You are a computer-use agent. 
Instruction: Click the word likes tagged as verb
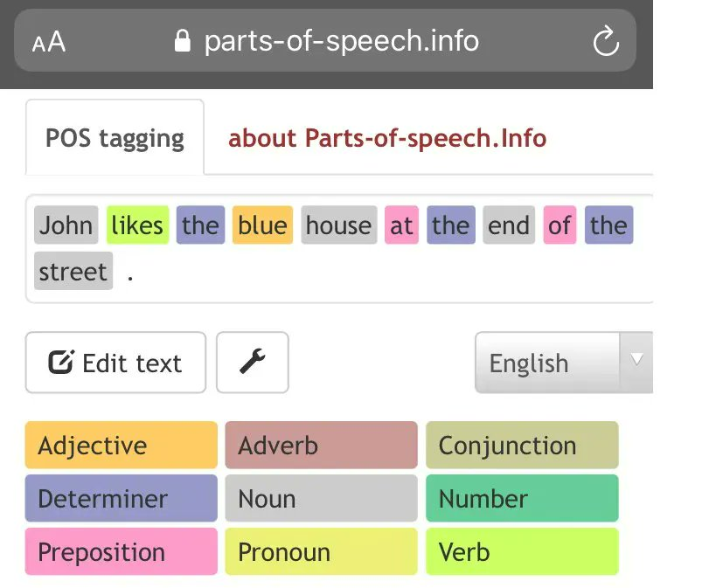click(136, 225)
